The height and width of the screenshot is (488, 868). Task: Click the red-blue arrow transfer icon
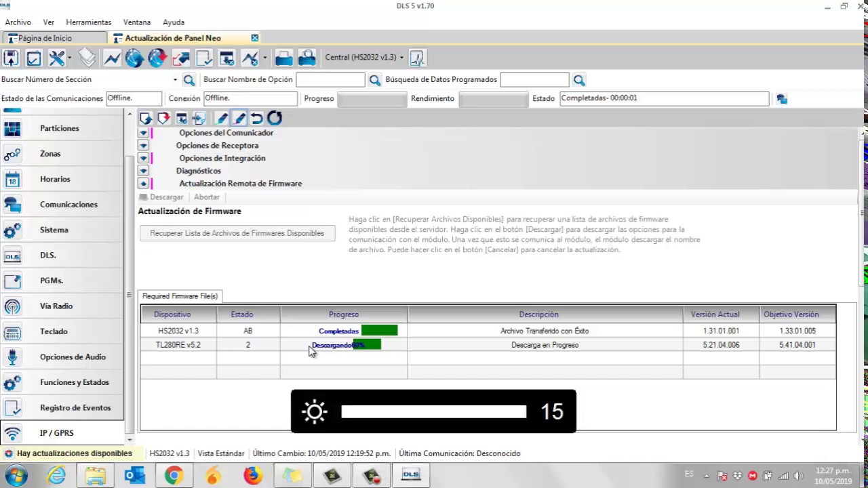click(x=181, y=58)
